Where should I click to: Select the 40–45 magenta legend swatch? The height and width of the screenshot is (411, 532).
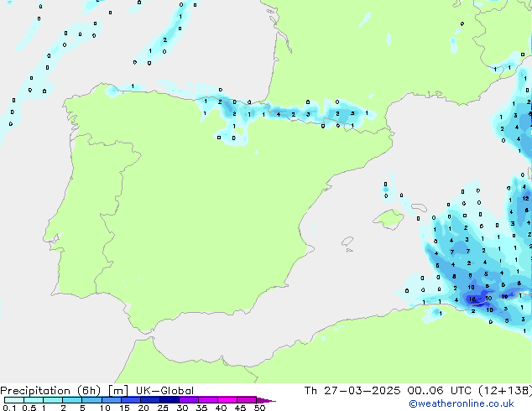point(227,400)
